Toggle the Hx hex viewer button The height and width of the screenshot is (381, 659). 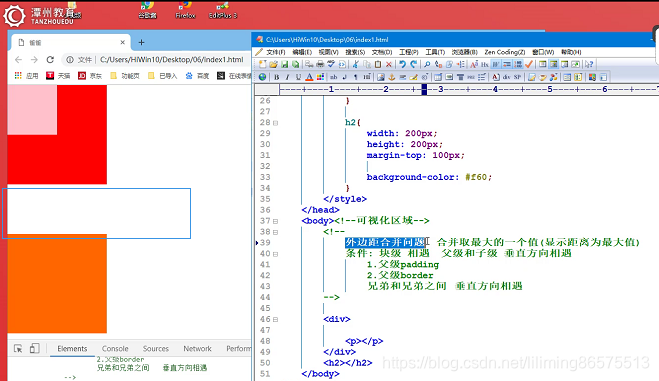click(485, 64)
